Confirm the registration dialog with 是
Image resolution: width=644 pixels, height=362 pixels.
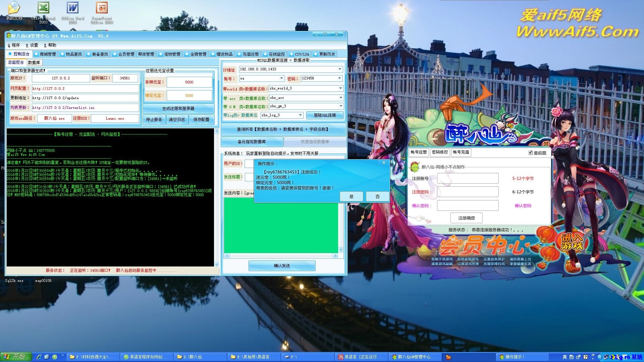coord(351,196)
